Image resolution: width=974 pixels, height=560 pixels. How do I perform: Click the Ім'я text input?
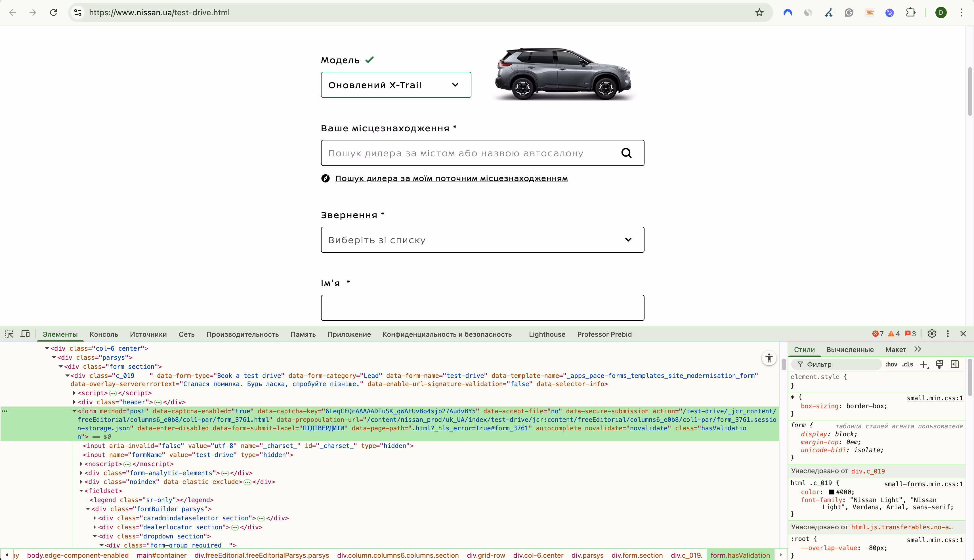click(482, 308)
